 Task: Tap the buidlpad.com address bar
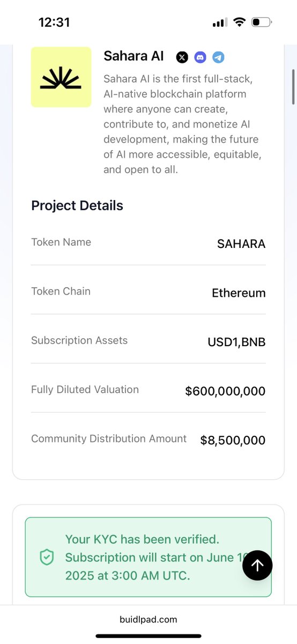pos(148,619)
